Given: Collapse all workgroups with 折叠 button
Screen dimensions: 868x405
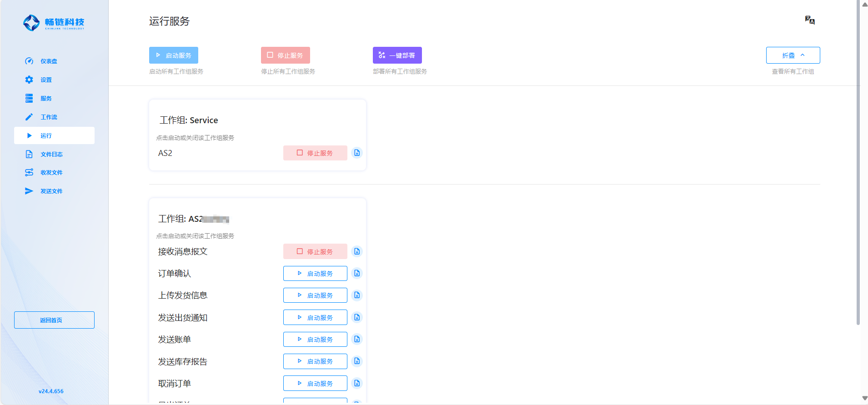Looking at the screenshot, I should pyautogui.click(x=793, y=55).
